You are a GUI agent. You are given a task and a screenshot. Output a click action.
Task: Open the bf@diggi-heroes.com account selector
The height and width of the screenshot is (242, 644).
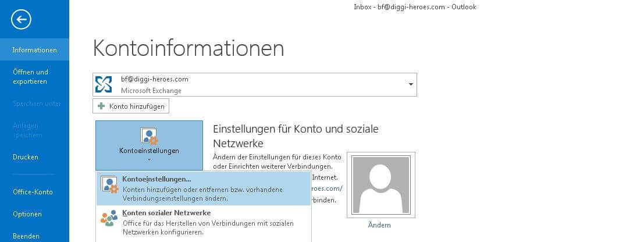click(x=255, y=84)
